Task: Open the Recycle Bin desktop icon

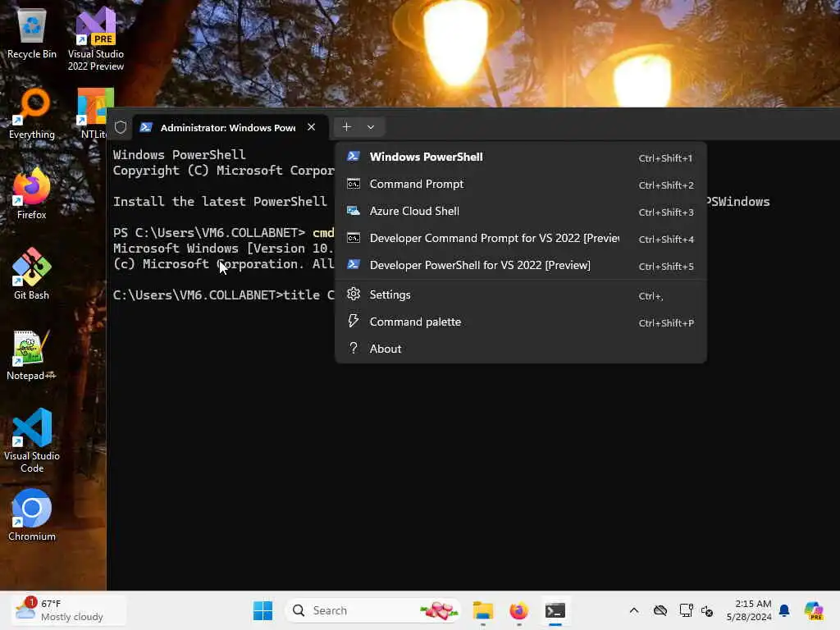Action: [x=32, y=33]
